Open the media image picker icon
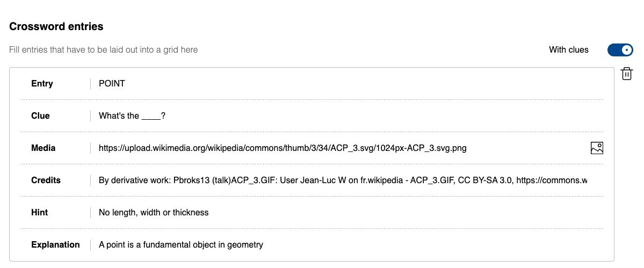The height and width of the screenshot is (268, 644). 597,148
